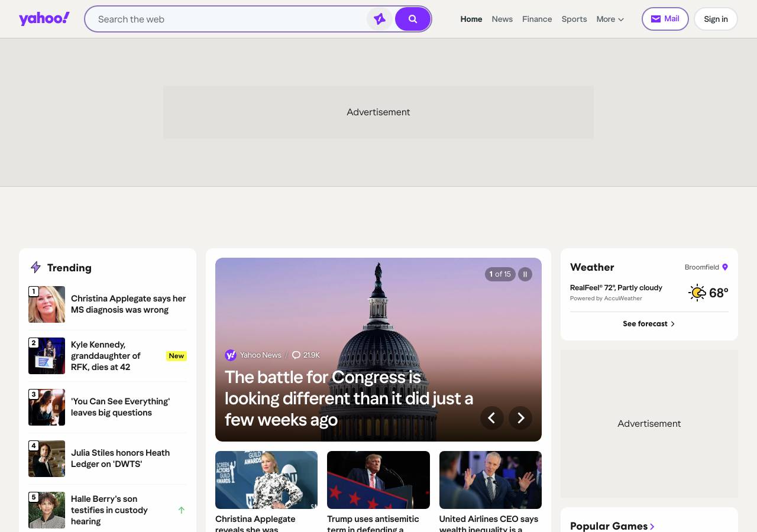Expand the More navigation menu

tap(610, 19)
